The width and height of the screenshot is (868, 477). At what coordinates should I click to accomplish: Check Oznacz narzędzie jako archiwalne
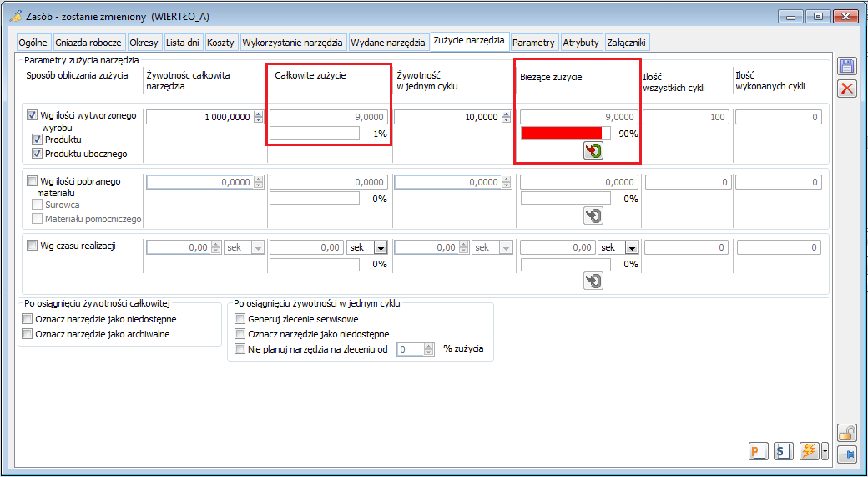pos(27,334)
